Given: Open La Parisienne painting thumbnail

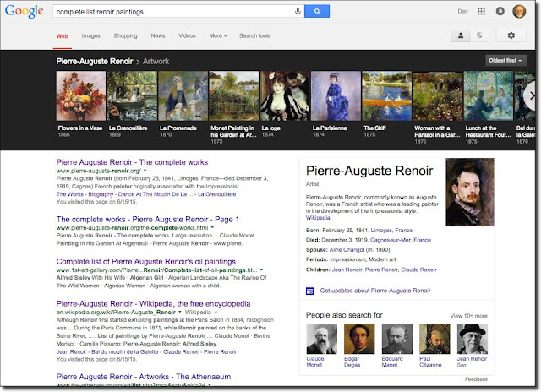Looking at the screenshot, I should pos(336,95).
